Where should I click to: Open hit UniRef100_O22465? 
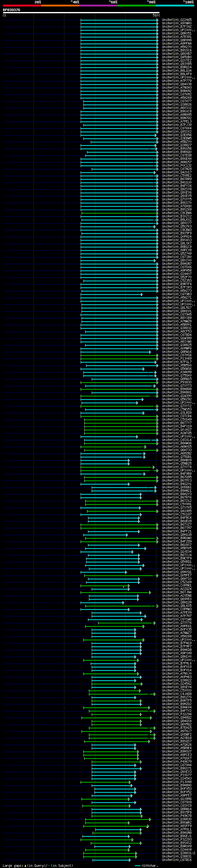(177, 20)
